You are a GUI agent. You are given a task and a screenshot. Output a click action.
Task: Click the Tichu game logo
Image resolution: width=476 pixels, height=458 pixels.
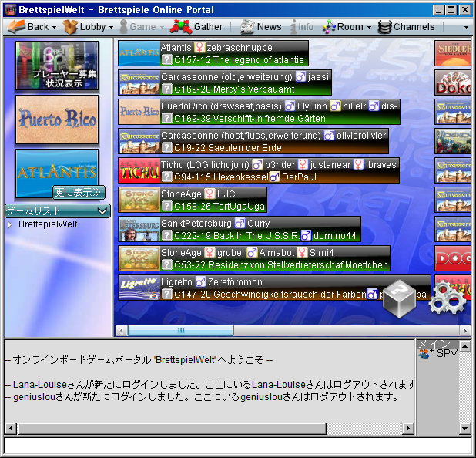[139, 170]
